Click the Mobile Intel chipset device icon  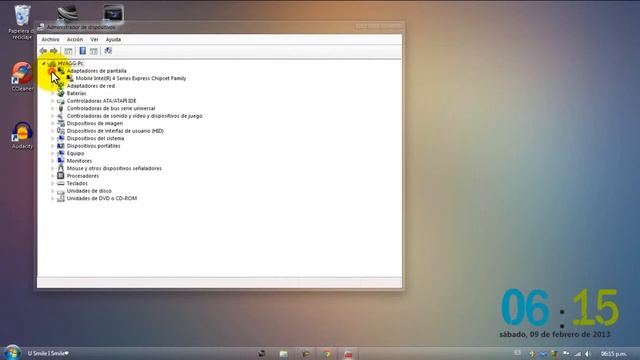pyautogui.click(x=70, y=78)
